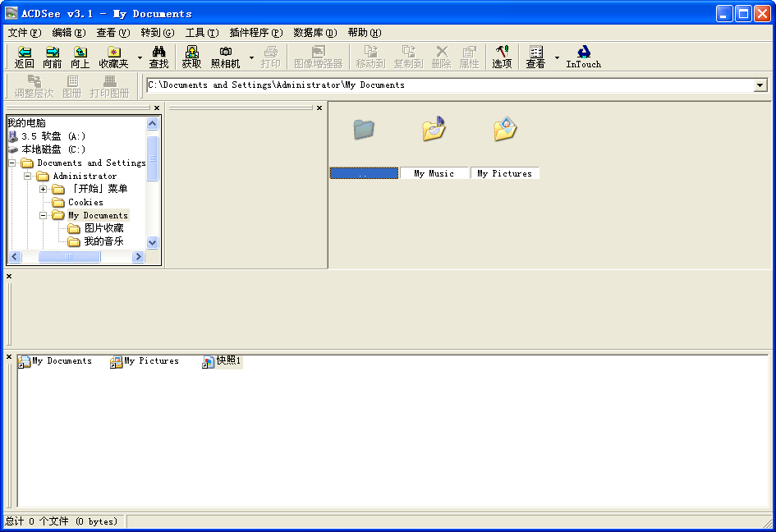Open the 查找 binoculars search tool
The width and height of the screenshot is (776, 532).
(x=158, y=57)
